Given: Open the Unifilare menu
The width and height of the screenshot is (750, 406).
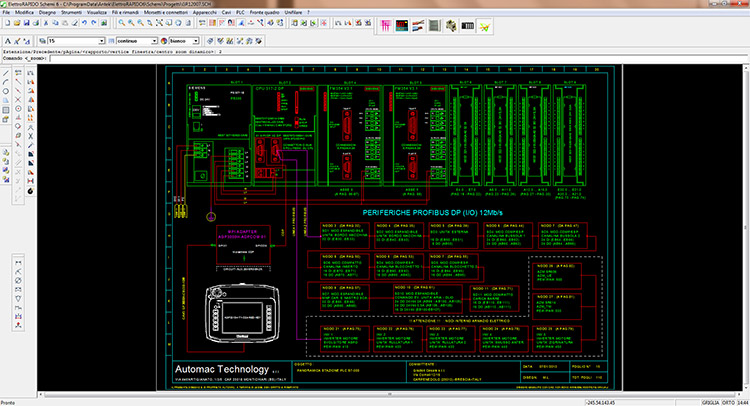Looking at the screenshot, I should 293,12.
